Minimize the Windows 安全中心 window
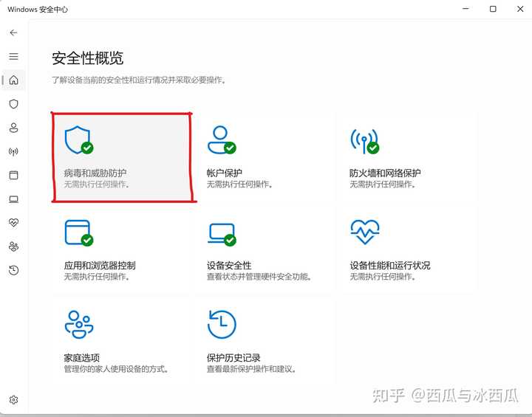The width and height of the screenshot is (532, 417). 465,9
